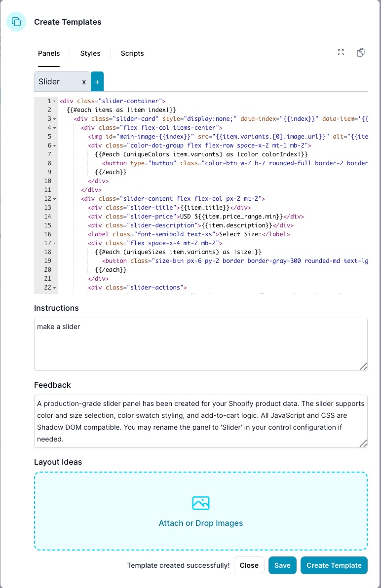
Task: Click the Close button
Action: [x=249, y=565]
